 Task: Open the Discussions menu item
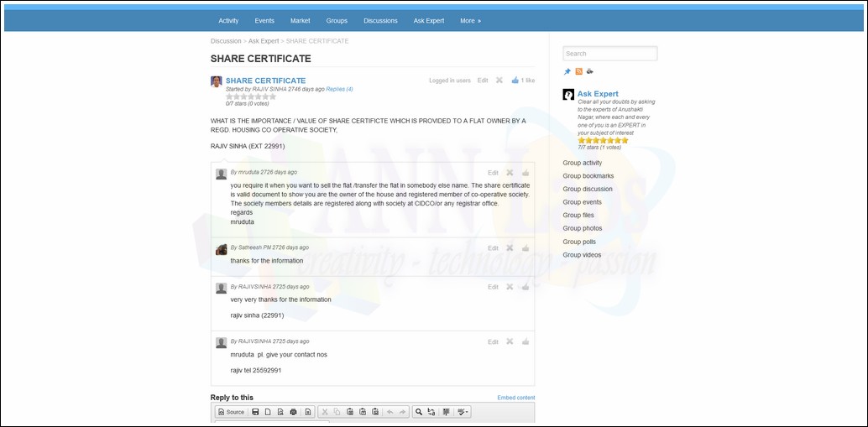pos(380,21)
